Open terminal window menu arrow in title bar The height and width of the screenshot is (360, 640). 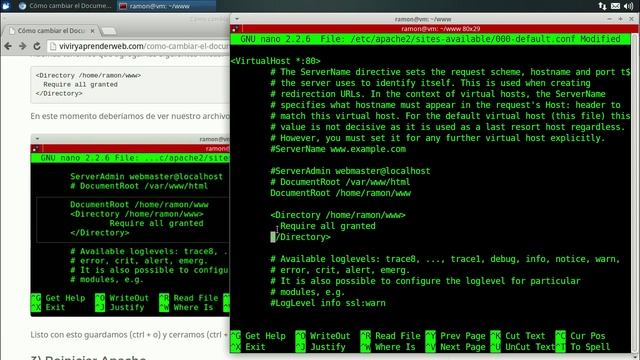point(236,19)
